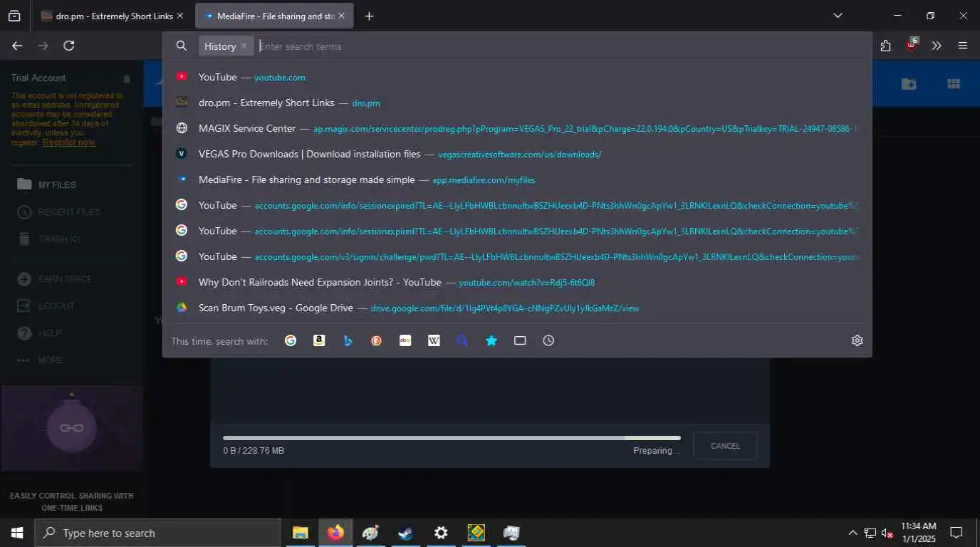The width and height of the screenshot is (980, 547).
Task: Open the Firefox Extensions puzzle icon
Action: (x=885, y=46)
